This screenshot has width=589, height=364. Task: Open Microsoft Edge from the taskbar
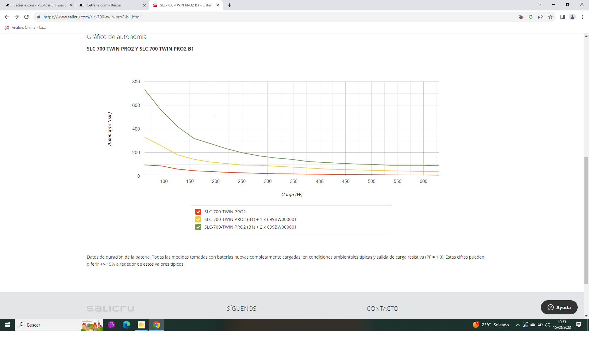click(x=126, y=325)
